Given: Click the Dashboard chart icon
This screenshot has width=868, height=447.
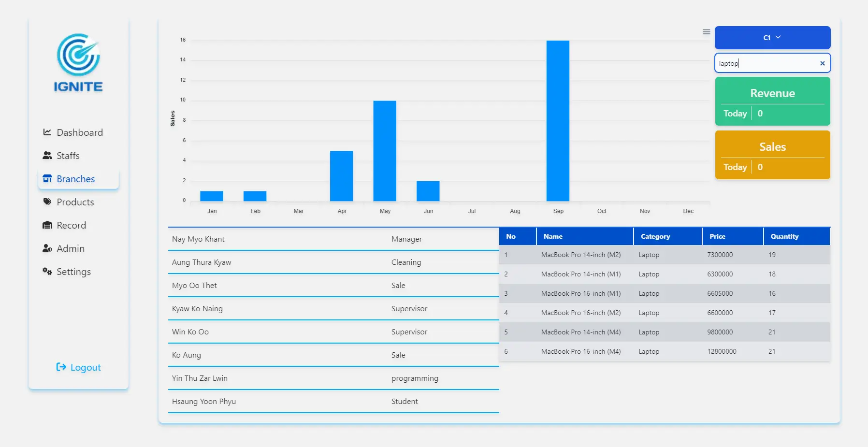Looking at the screenshot, I should (47, 132).
